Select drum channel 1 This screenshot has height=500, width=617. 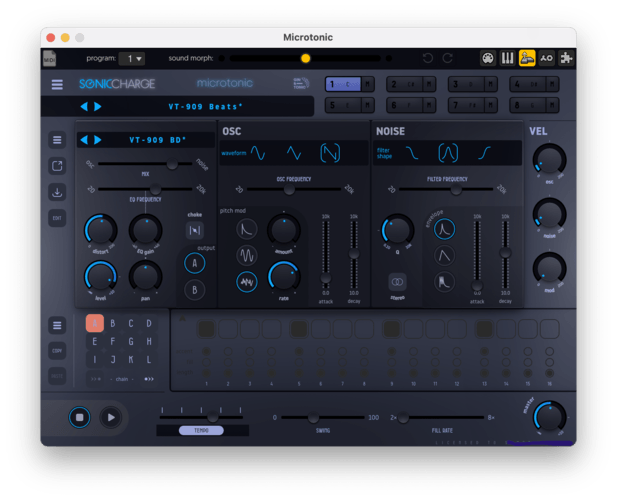coord(343,84)
